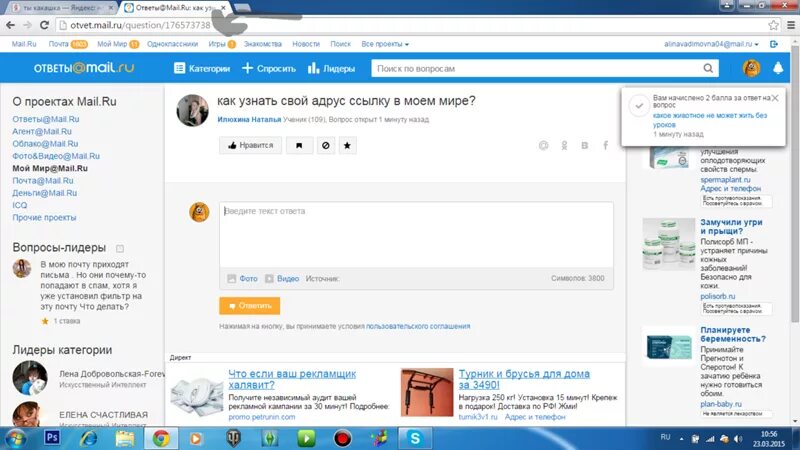Open Skype from the taskbar
Image resolution: width=800 pixels, height=450 pixels.
click(x=415, y=438)
